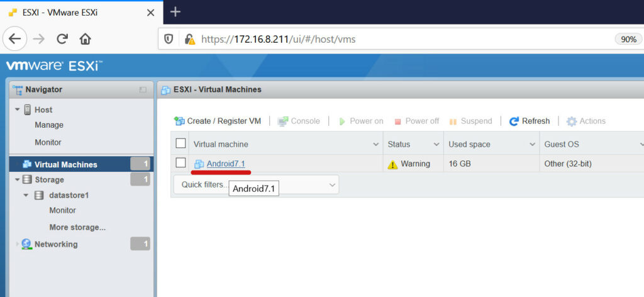The image size is (644, 297).
Task: Select Networking in the Navigator
Action: click(56, 244)
